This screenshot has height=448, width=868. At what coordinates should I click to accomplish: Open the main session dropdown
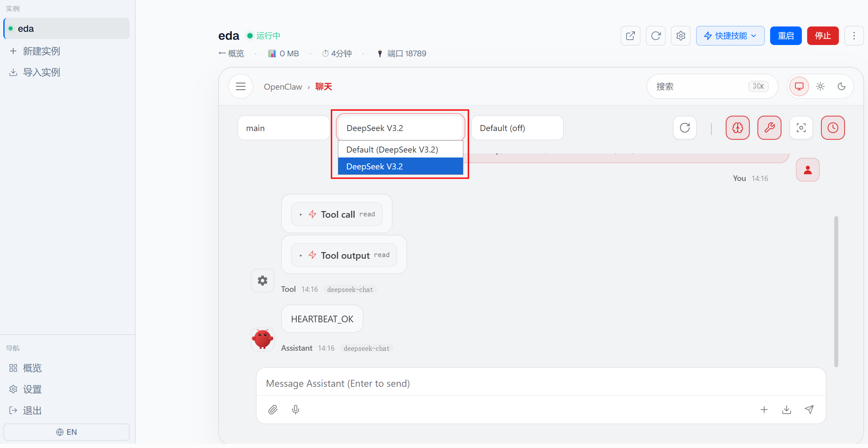(283, 128)
